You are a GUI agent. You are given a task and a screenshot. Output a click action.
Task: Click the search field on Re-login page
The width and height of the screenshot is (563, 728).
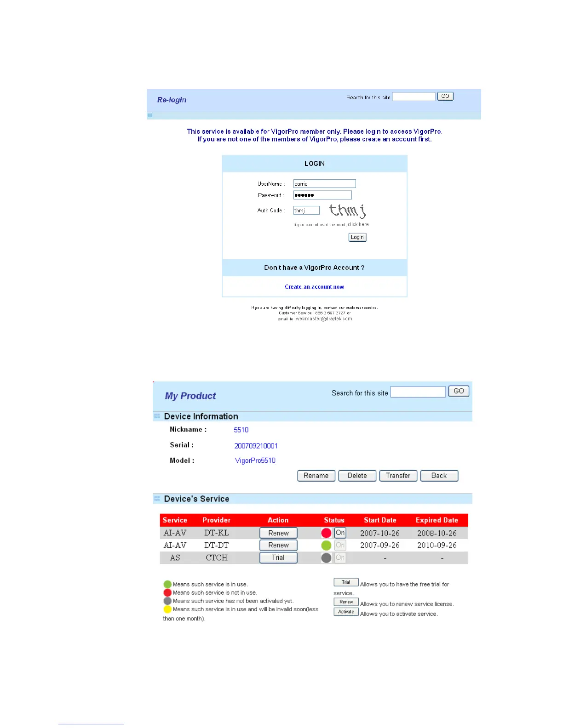tap(414, 97)
